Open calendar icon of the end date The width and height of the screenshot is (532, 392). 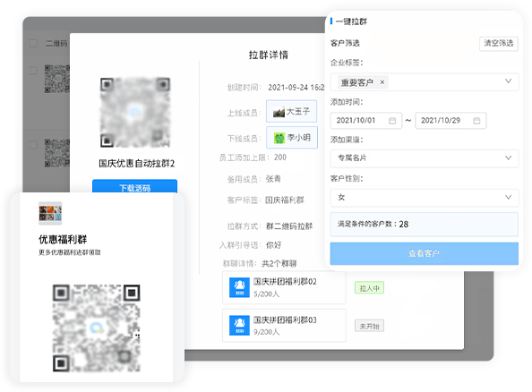click(476, 121)
